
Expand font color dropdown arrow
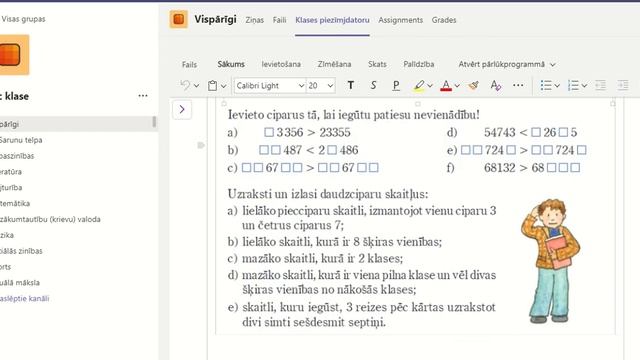(457, 86)
